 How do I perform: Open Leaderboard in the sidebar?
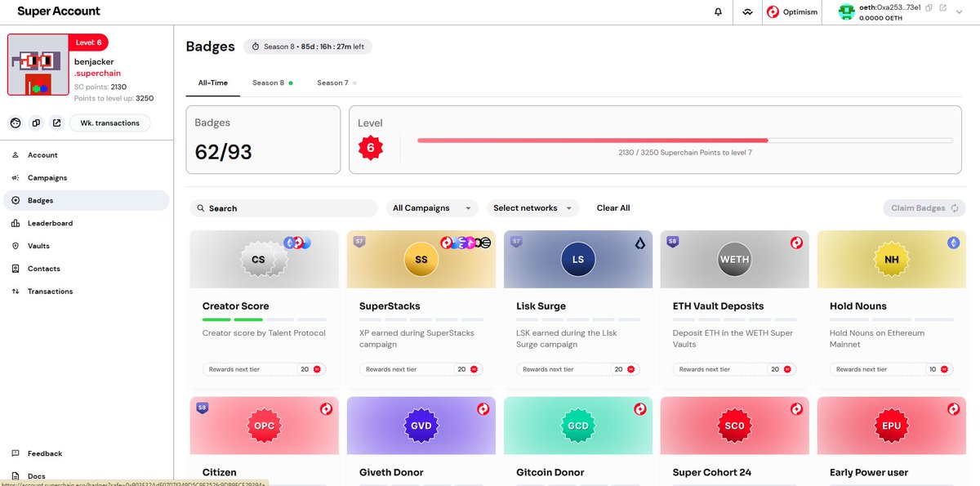86,223
